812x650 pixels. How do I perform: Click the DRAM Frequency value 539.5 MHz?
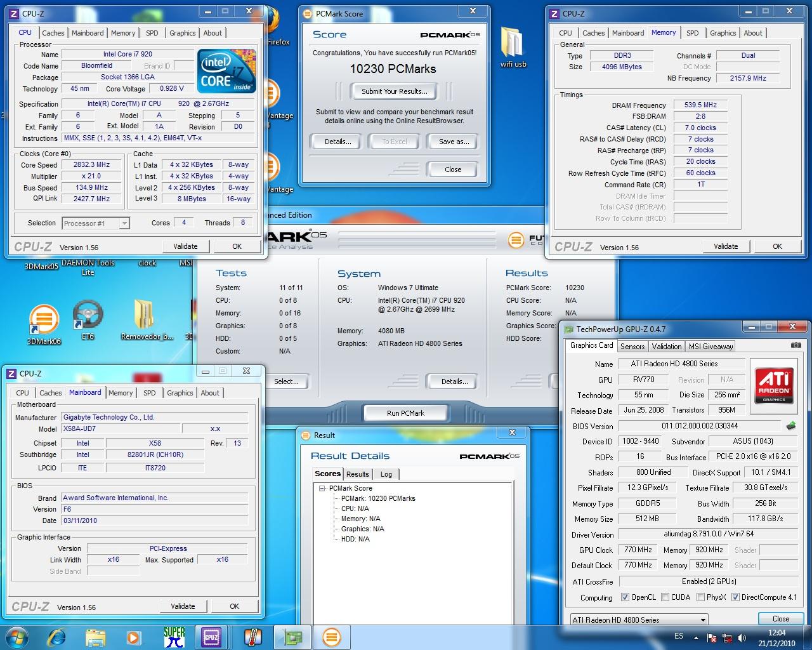[700, 105]
